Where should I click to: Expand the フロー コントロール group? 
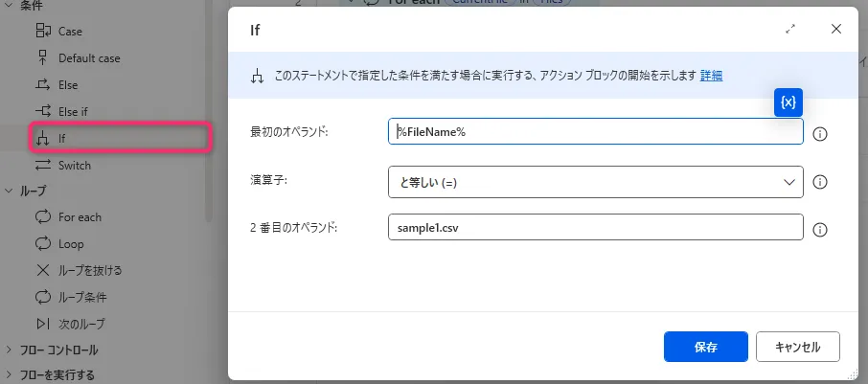coord(10,350)
